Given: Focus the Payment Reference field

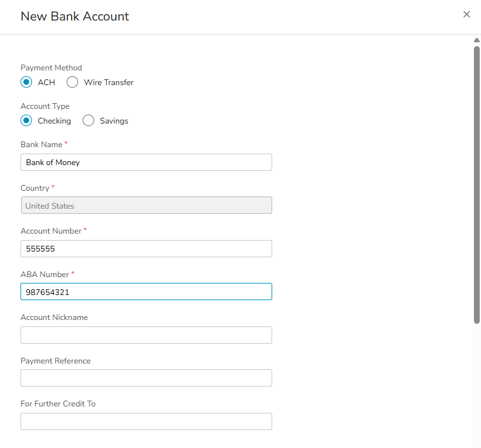Looking at the screenshot, I should click(146, 378).
